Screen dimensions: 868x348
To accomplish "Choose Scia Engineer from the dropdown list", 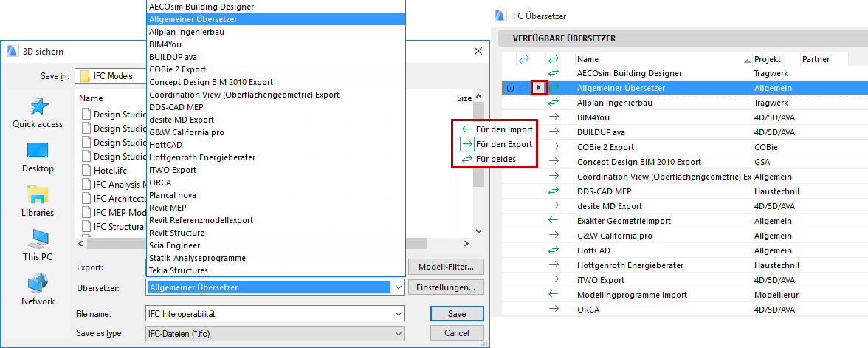I will coord(276,245).
